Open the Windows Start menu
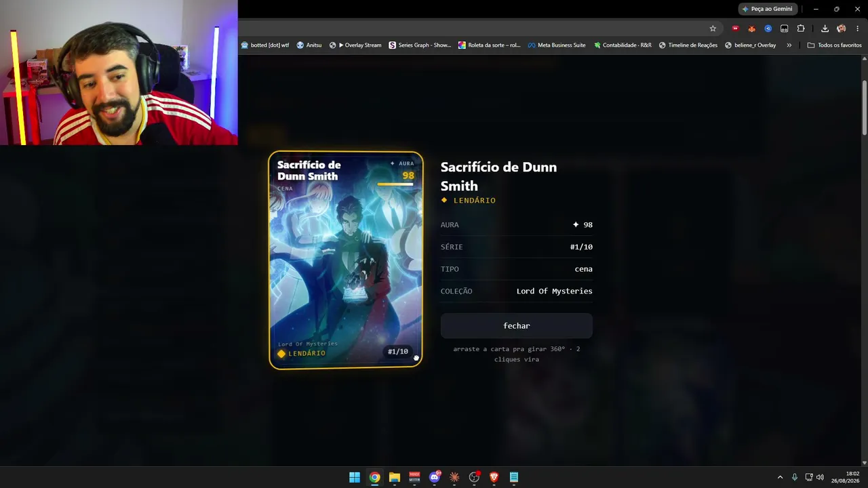 355,477
